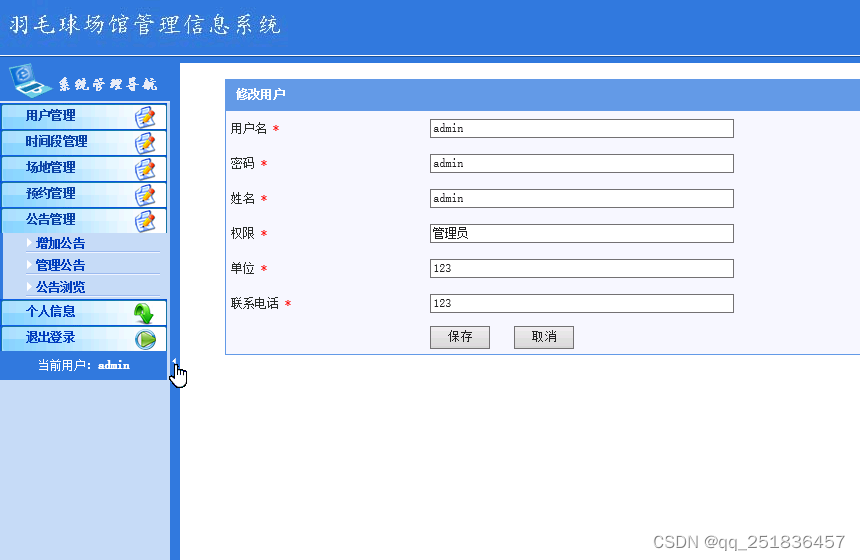Click the computer icon in navigation header
This screenshot has height=560, width=860.
[30, 81]
